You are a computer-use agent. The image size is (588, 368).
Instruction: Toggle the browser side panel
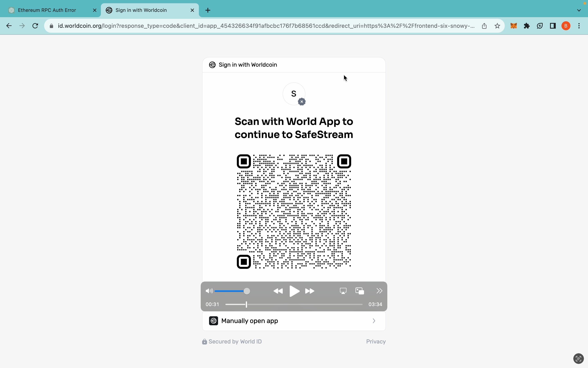coord(553,26)
